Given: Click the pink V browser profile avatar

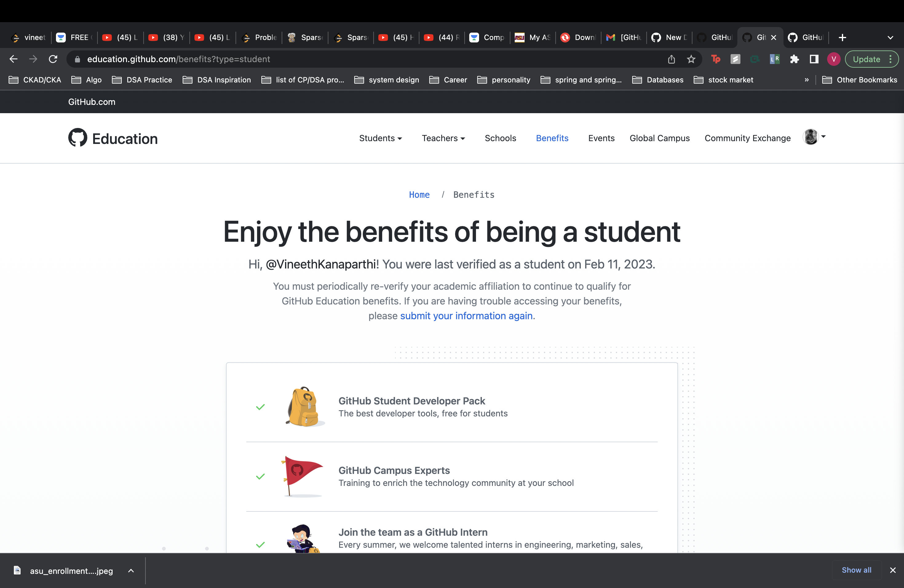Looking at the screenshot, I should (x=834, y=59).
